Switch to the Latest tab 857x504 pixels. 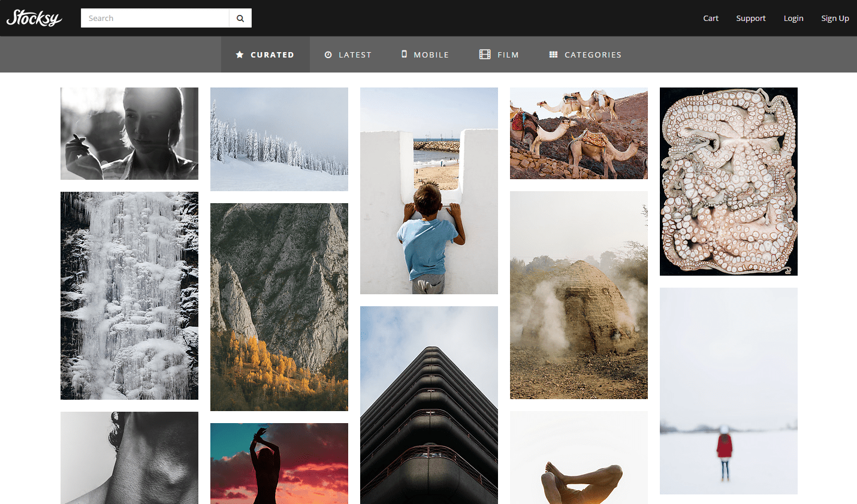[x=354, y=55]
